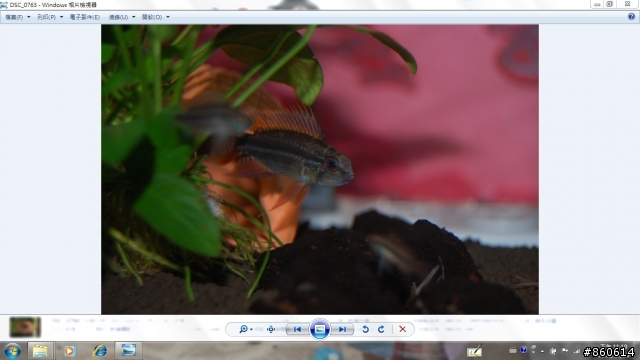Open the Windows Start menu orb
Screen dimensions: 640x360
pyautogui.click(x=13, y=351)
